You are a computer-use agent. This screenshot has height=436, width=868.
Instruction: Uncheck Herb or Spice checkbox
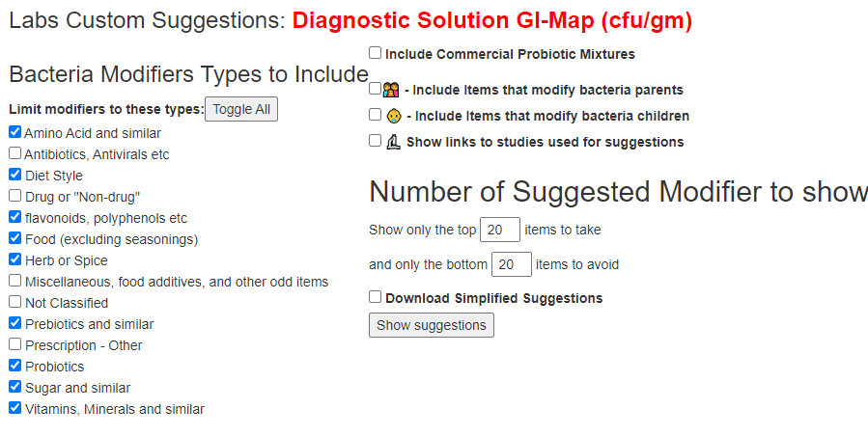point(14,259)
